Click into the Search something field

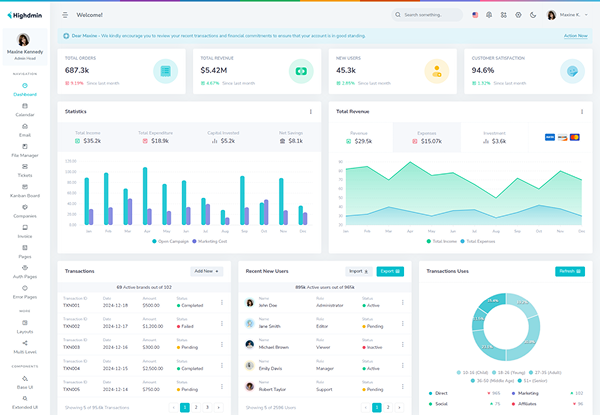pos(427,15)
